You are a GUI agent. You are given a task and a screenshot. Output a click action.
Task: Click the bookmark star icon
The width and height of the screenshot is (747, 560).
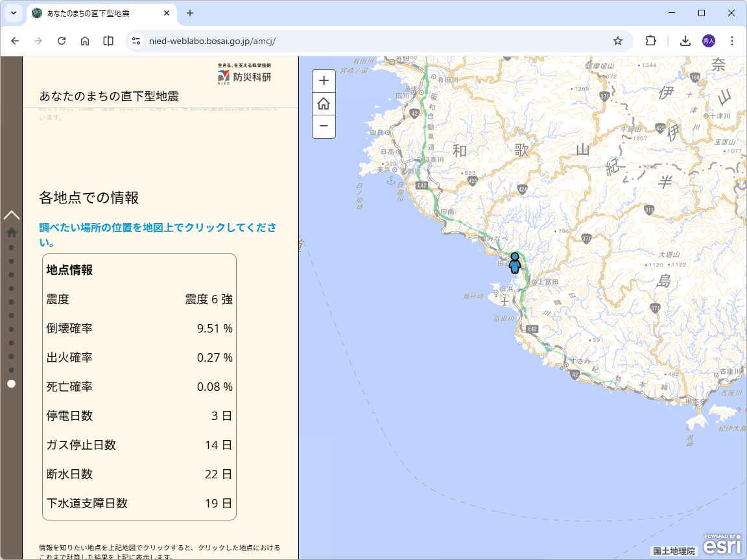(x=617, y=40)
